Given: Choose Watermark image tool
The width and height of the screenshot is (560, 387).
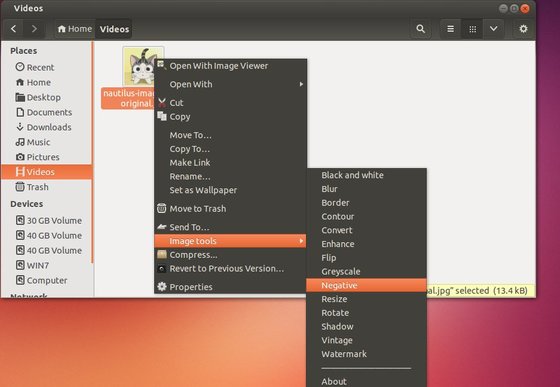Looking at the screenshot, I should [366, 354].
